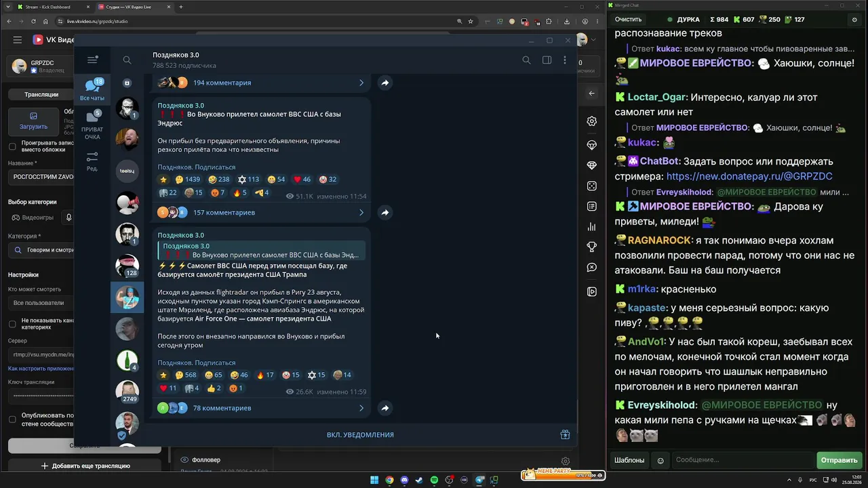Open the channel three-dot options menu
868x488 pixels.
coord(565,60)
